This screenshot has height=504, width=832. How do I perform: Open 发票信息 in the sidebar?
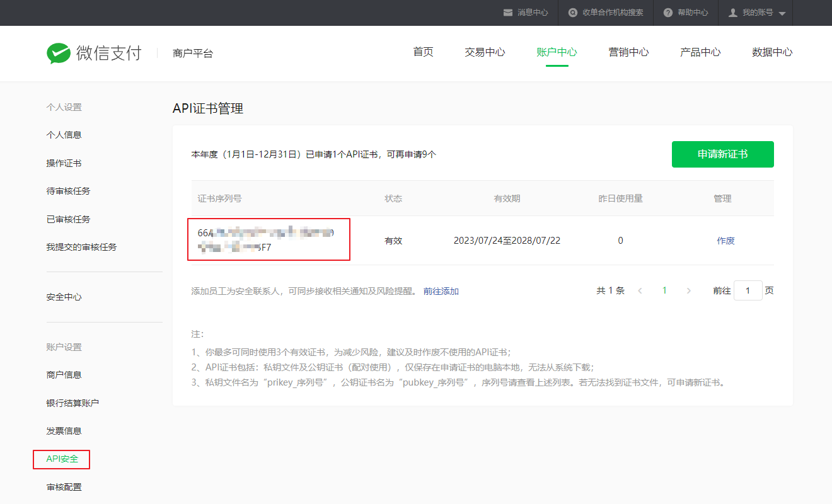click(x=64, y=431)
